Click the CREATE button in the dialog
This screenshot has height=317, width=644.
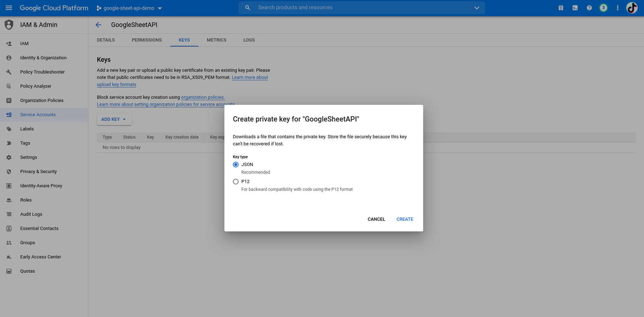405,219
